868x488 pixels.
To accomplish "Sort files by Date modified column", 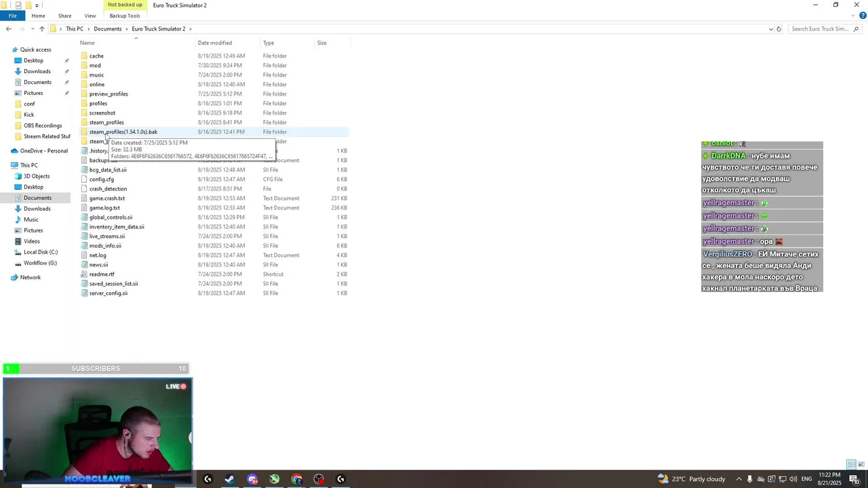I will pos(214,43).
